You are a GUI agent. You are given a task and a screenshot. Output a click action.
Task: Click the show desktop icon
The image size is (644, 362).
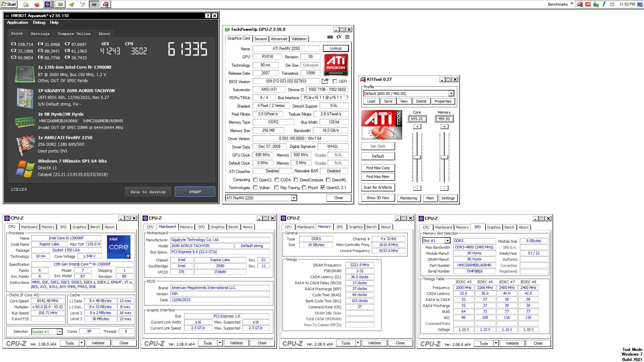pyautogui.click(x=640, y=4)
